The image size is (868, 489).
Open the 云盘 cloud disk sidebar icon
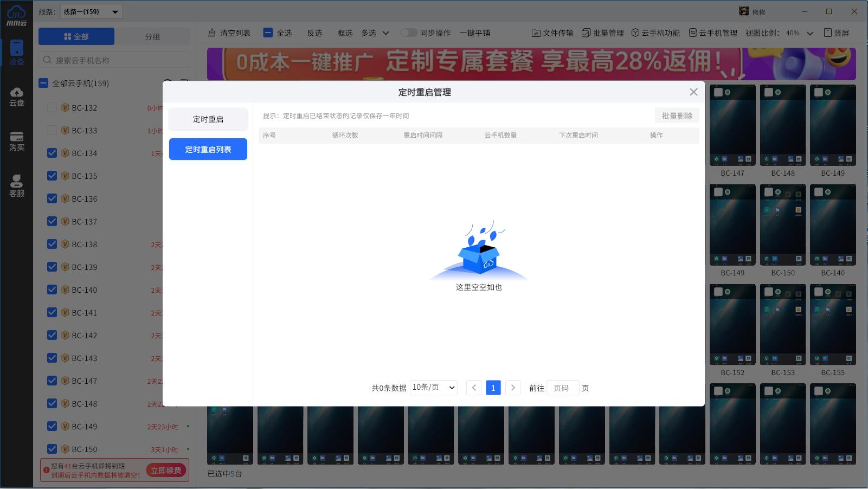point(16,96)
